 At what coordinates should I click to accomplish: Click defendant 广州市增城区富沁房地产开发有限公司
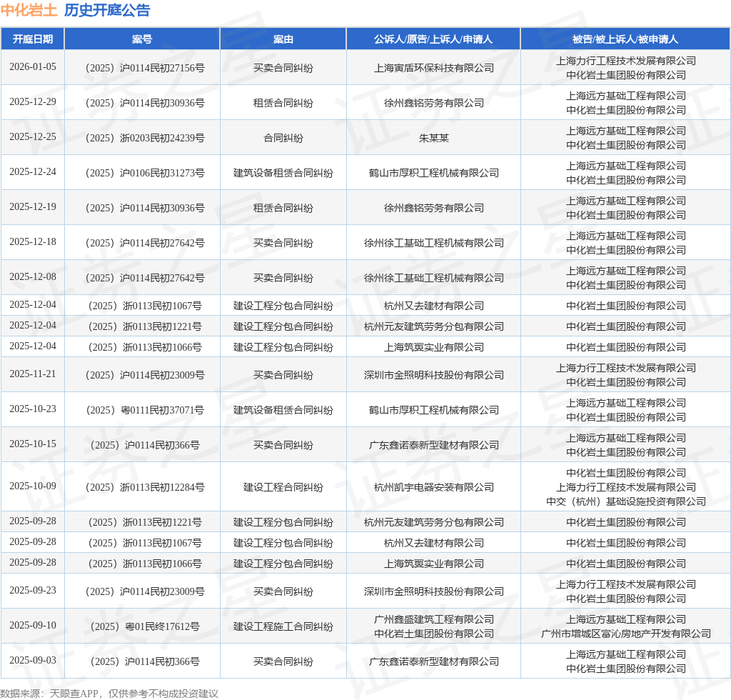(x=625, y=634)
